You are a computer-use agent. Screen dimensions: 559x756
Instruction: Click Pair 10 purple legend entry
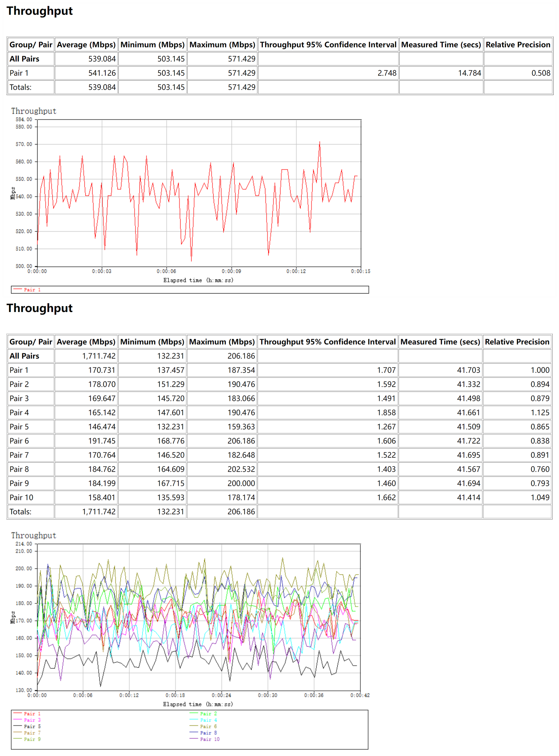pos(209,739)
